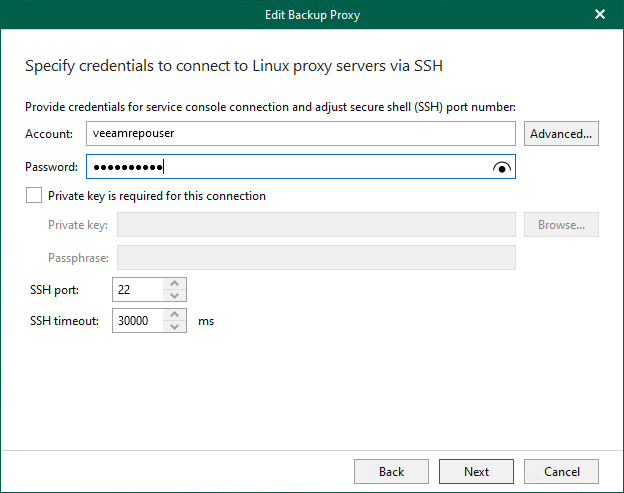Focus the Account field with veeamrepouser
Screen dimensions: 624x493
(x=300, y=134)
